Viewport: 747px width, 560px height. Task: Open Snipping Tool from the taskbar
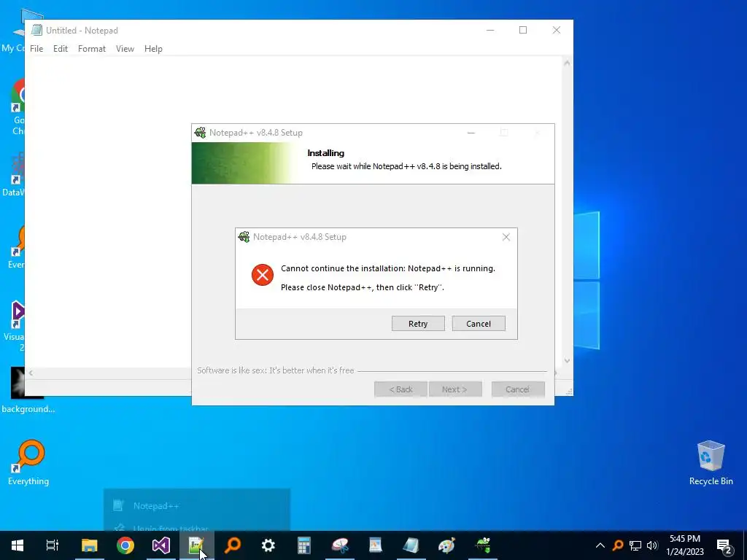(x=340, y=545)
